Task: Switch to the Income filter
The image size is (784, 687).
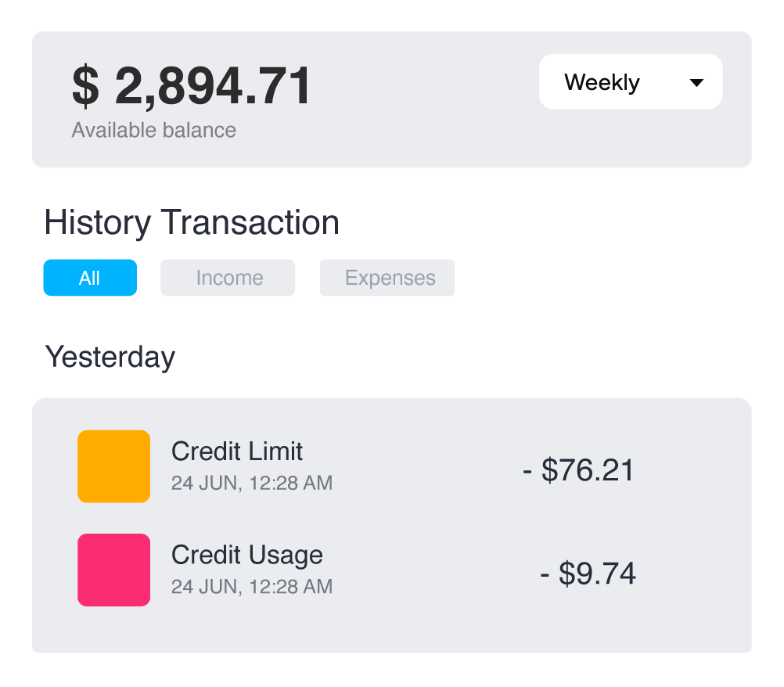Action: pyautogui.click(x=228, y=278)
